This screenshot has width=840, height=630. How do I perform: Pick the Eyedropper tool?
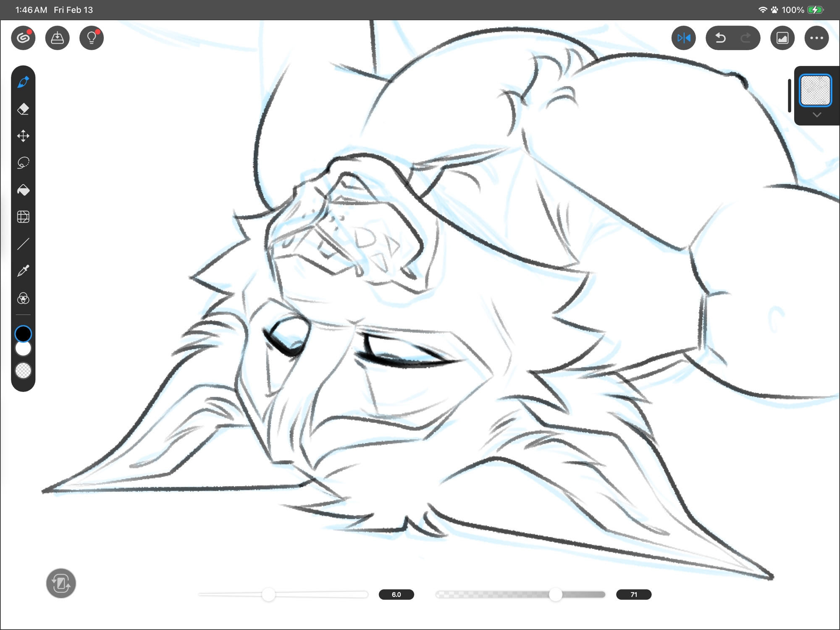[x=23, y=271]
